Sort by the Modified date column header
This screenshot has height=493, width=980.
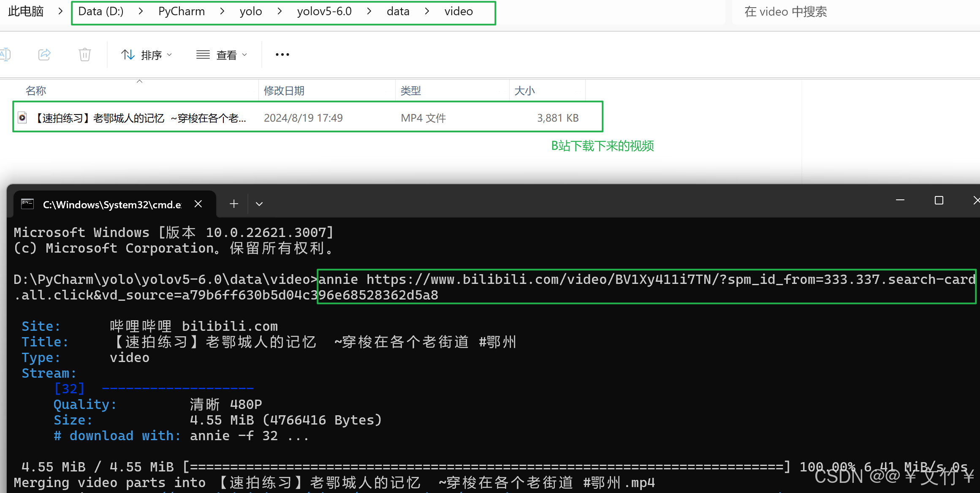pos(284,90)
